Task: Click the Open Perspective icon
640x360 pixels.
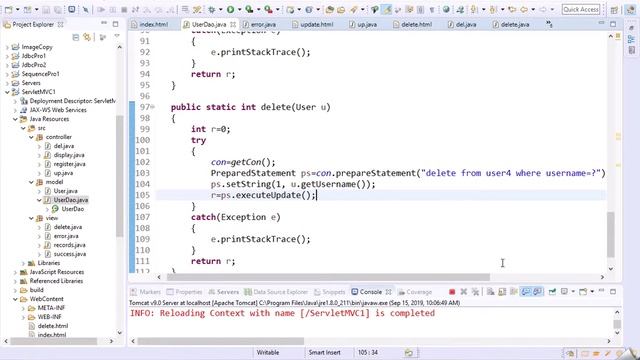Action: click(x=614, y=9)
